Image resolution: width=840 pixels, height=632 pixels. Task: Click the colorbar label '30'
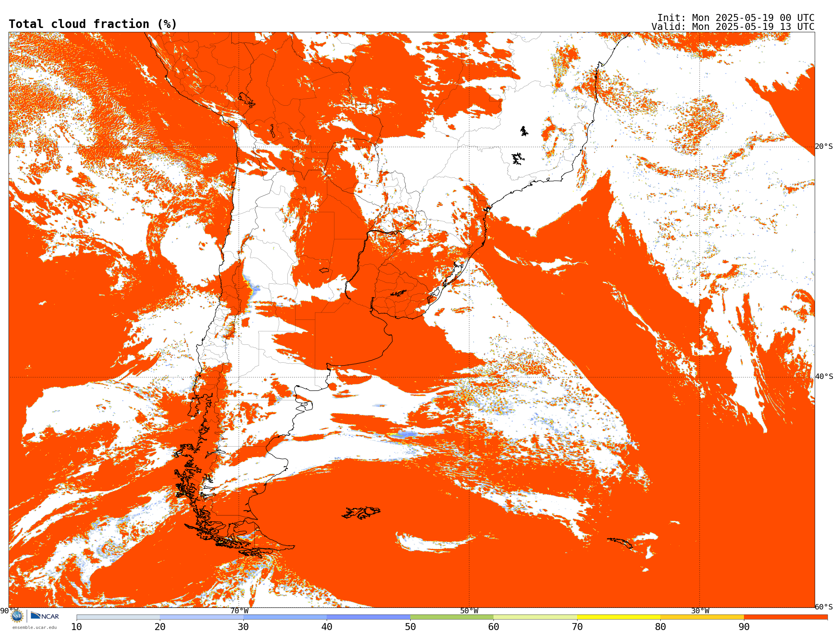click(243, 627)
